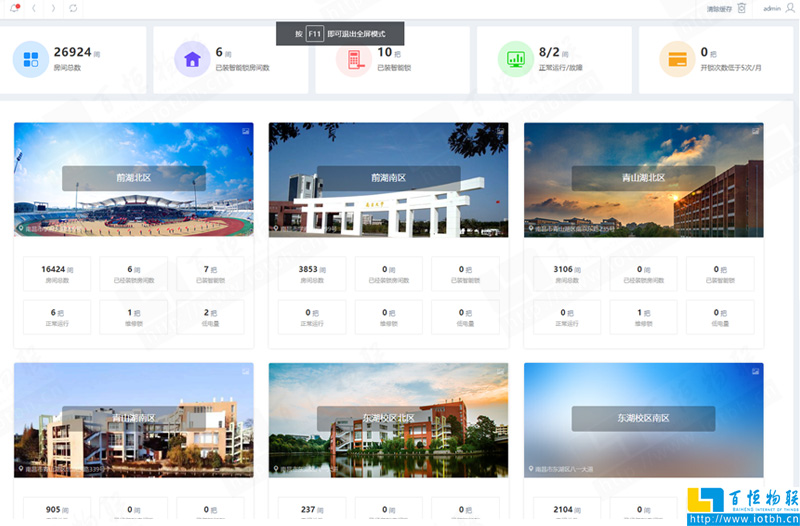Open the 东湖校区北区 campus label
The height and width of the screenshot is (526, 800).
(389, 418)
